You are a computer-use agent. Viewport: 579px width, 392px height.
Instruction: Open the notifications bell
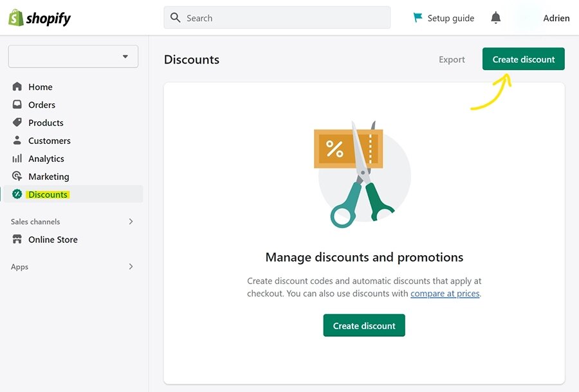point(495,17)
